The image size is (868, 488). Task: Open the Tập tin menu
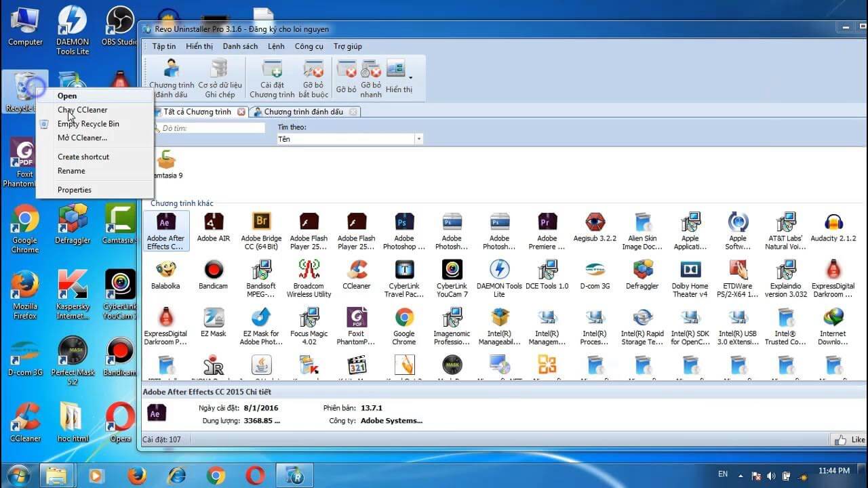point(163,46)
